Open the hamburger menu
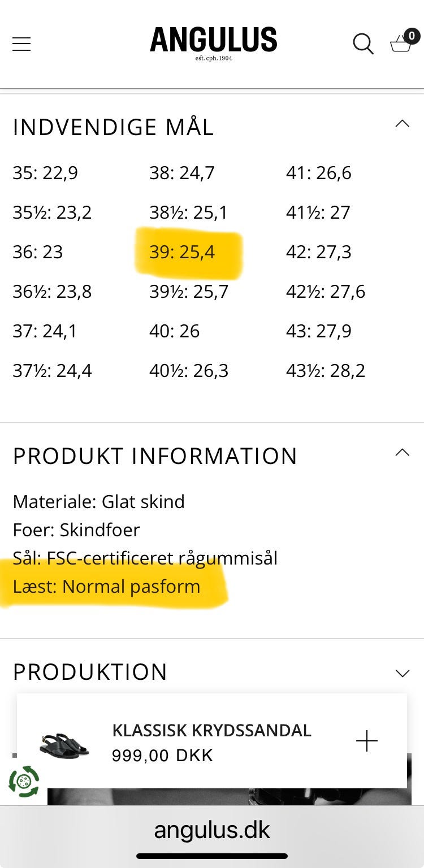This screenshot has height=868, width=424. (21, 44)
